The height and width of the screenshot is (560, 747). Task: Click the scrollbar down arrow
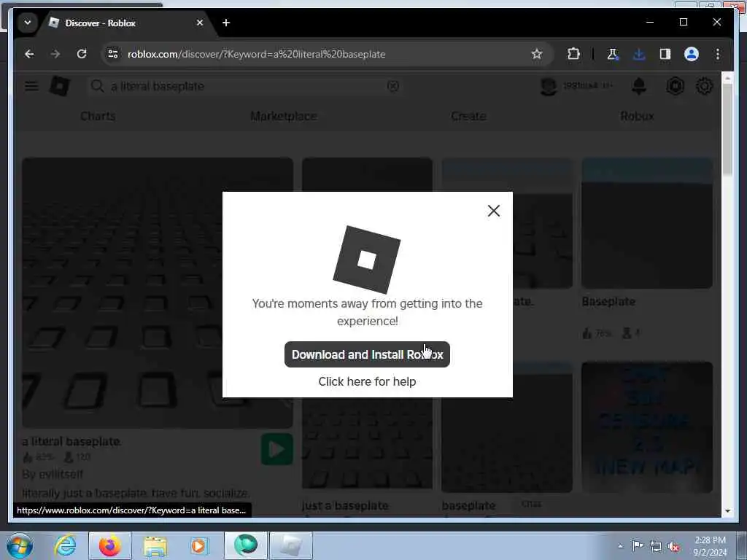pos(727,511)
